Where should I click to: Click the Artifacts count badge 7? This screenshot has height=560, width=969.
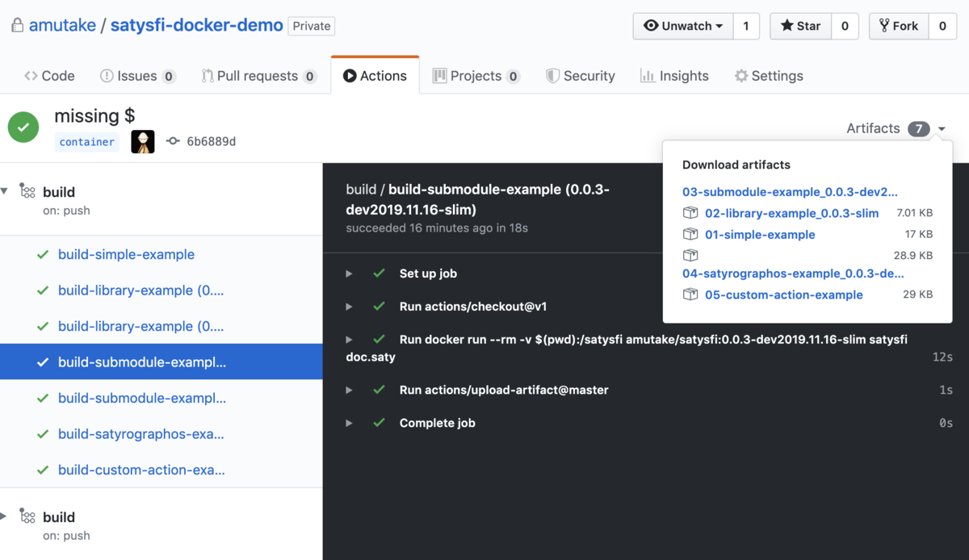click(x=918, y=128)
